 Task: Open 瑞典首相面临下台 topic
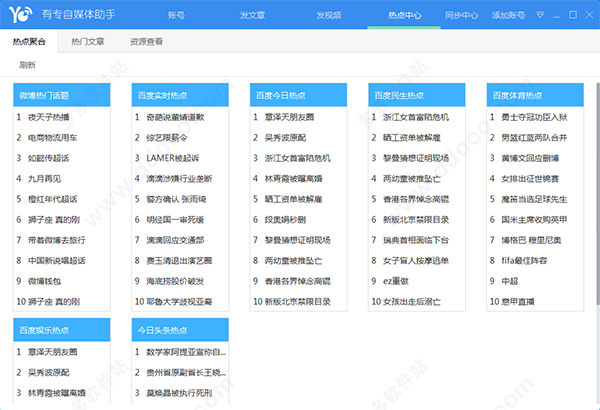pos(416,240)
